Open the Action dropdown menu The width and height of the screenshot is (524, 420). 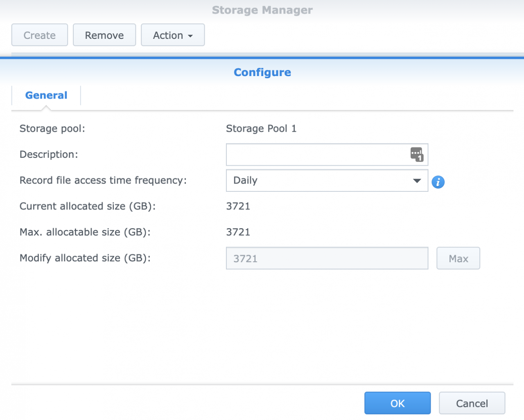pyautogui.click(x=172, y=35)
